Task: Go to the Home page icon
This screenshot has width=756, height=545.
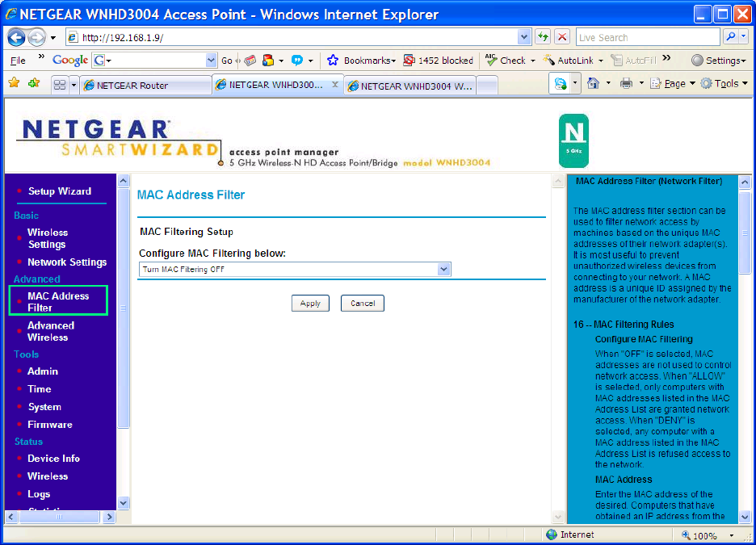Action: pos(593,83)
